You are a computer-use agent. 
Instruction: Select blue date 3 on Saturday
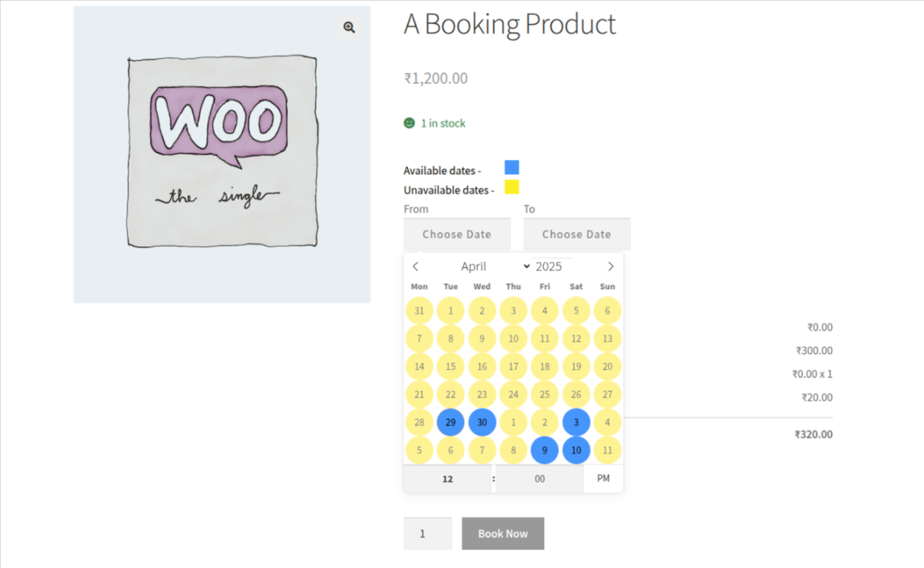(576, 422)
